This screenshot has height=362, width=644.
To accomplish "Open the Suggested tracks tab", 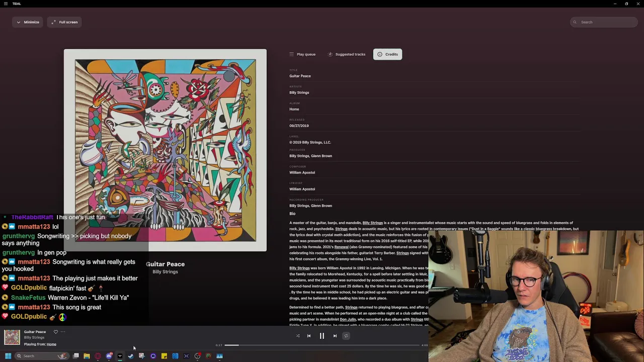I will (346, 54).
